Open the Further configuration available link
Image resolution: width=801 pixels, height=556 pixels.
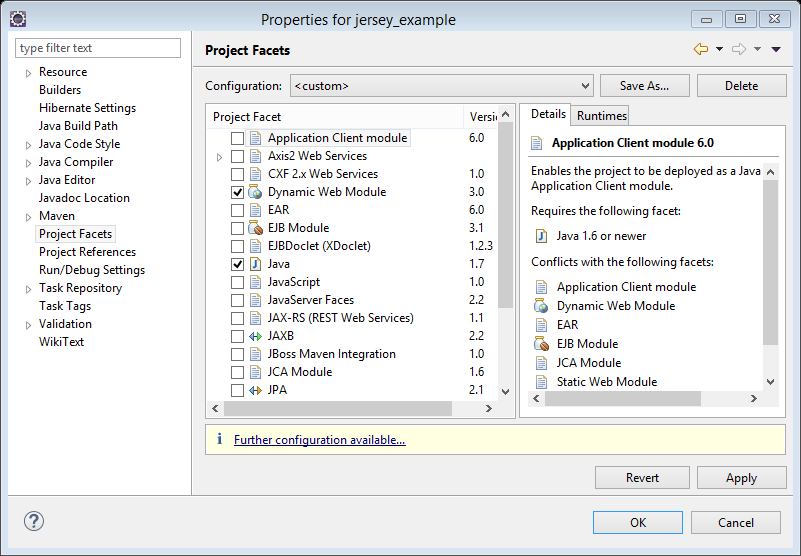coord(320,439)
